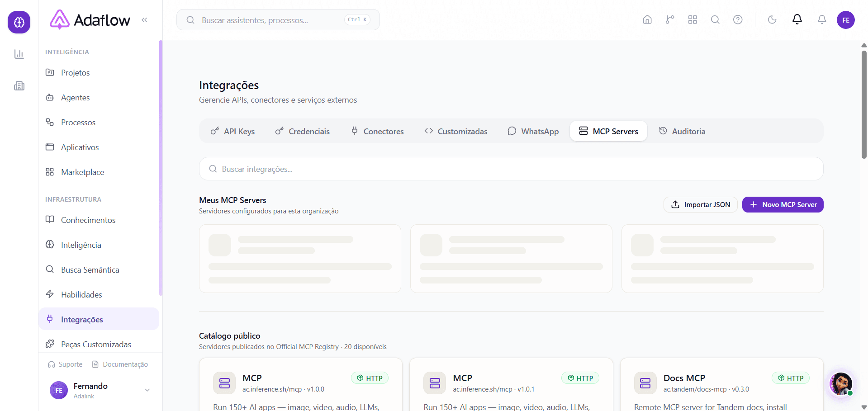This screenshot has height=411, width=868.
Task: Switch to the Customizadas tab
Action: (456, 131)
